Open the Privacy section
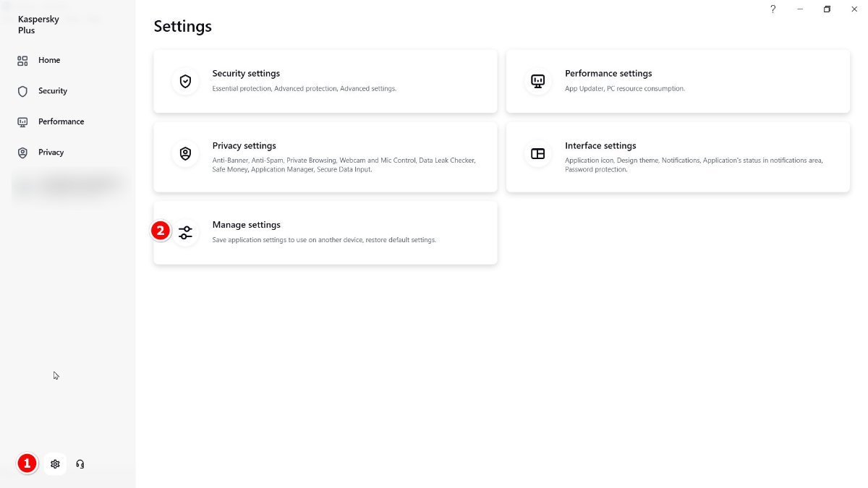This screenshot has width=868, height=488. pos(51,153)
